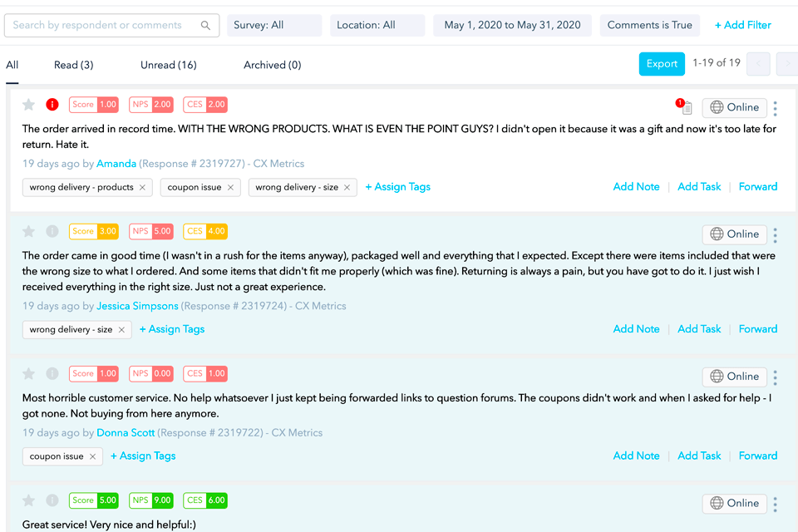This screenshot has width=798, height=532.
Task: Click Online channel button on Donna Scott's response
Action: tap(734, 377)
